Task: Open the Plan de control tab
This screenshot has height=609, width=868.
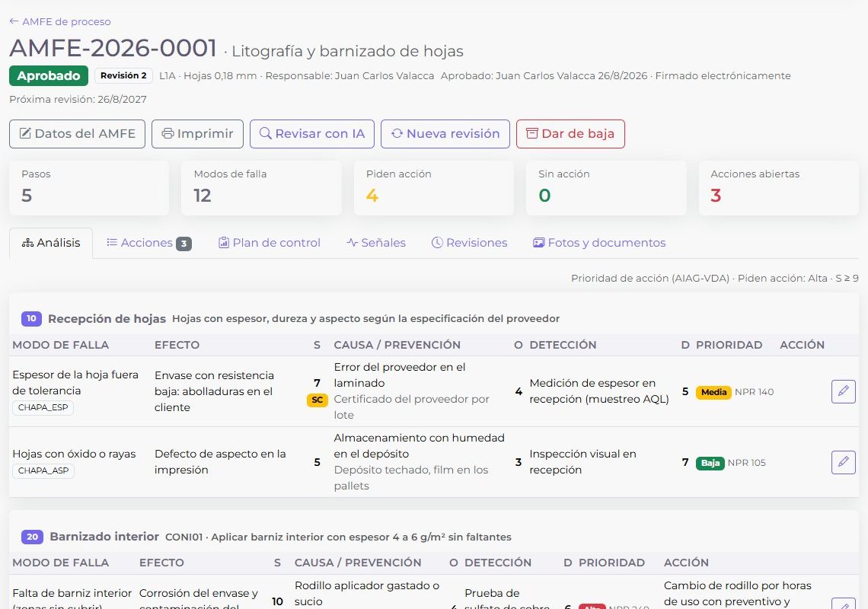Action: 270,243
